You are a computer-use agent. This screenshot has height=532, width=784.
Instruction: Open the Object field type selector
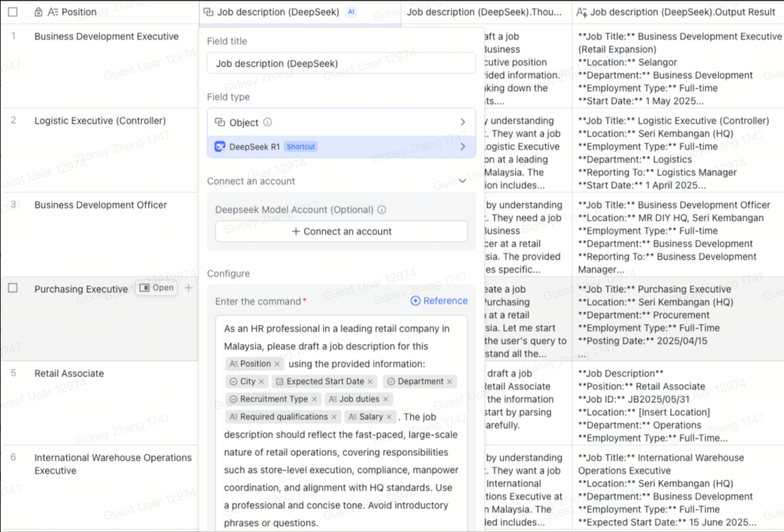tap(341, 122)
